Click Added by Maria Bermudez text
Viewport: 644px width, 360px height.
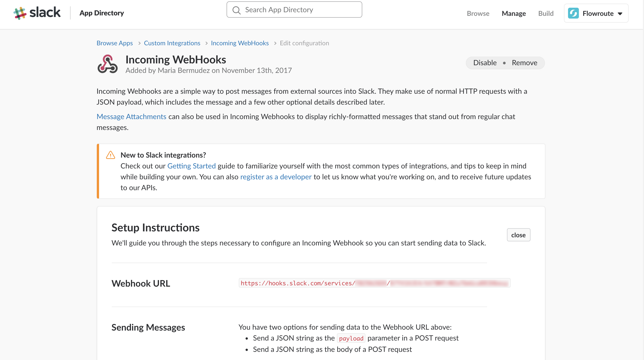[208, 70]
